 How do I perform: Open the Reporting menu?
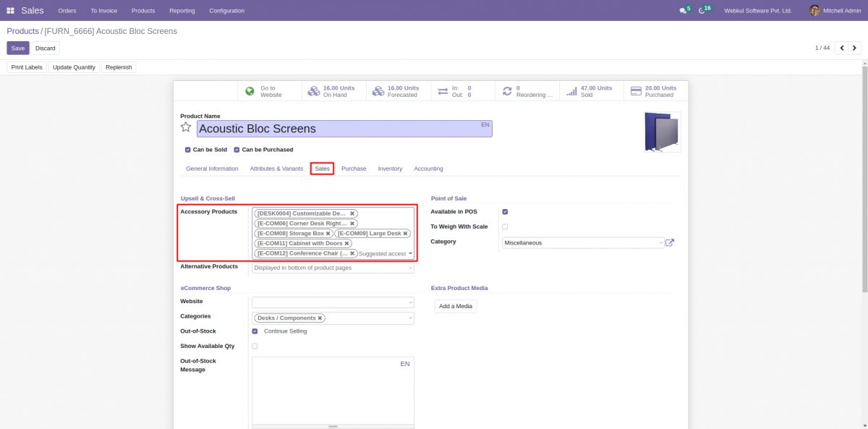click(x=182, y=10)
